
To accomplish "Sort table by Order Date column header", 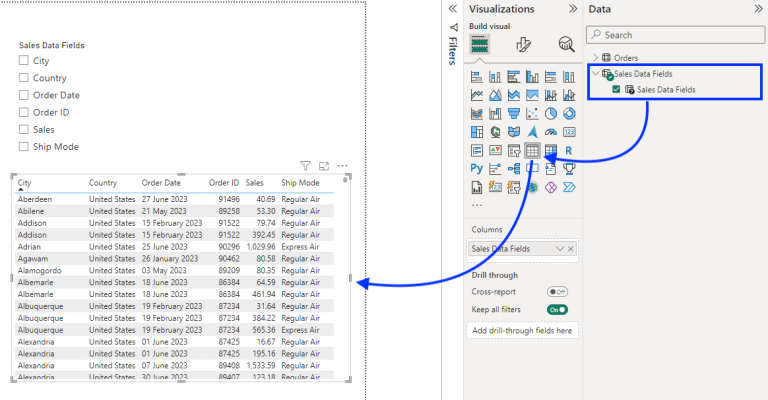I will click(x=161, y=183).
